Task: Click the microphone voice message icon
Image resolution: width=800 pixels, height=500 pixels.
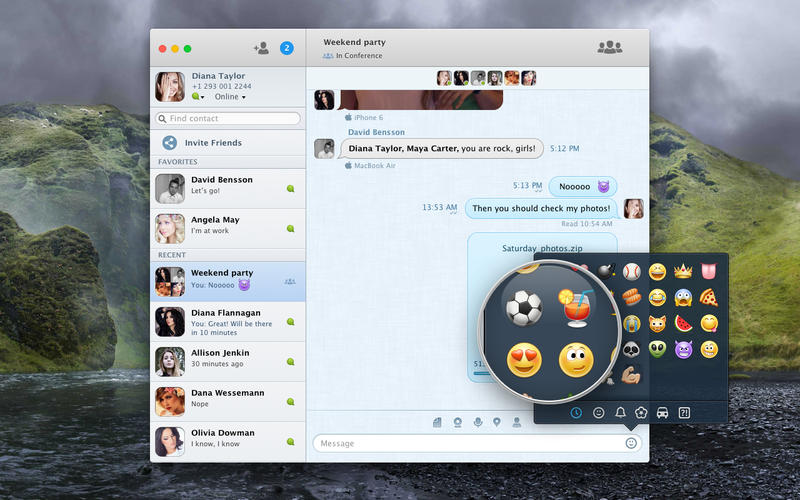Action: click(x=477, y=422)
